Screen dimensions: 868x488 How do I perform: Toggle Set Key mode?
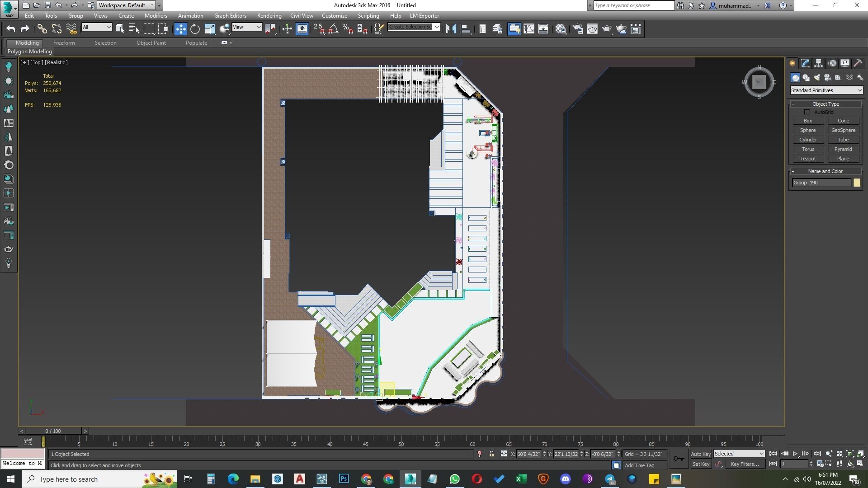coord(701,465)
